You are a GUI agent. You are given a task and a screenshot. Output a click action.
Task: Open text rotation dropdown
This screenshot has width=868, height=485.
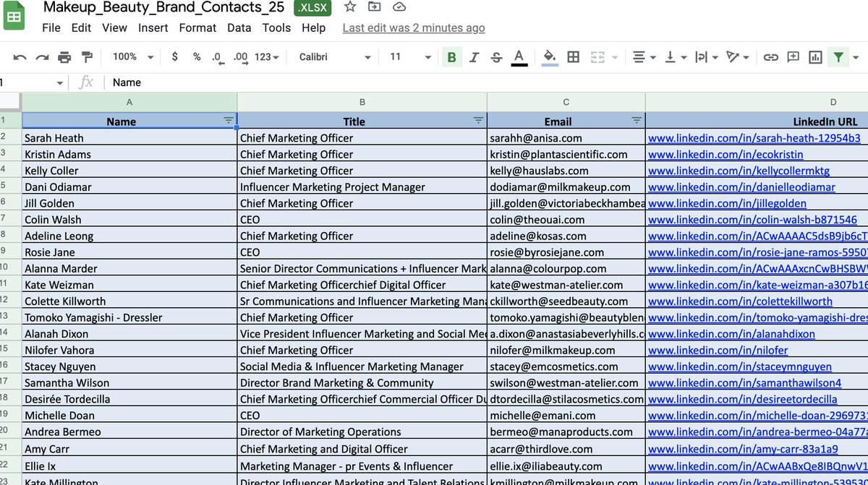pyautogui.click(x=738, y=57)
